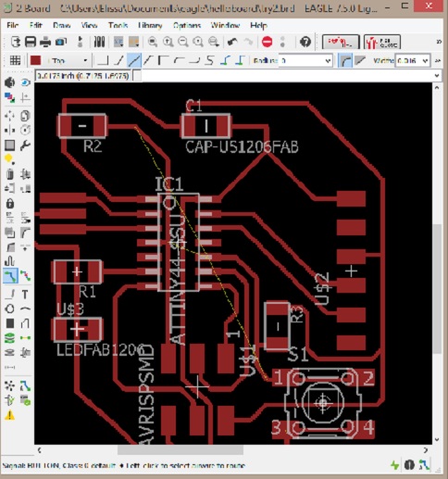Image resolution: width=448 pixels, height=479 pixels.
Task: Select the Mirror tool
Action: [9, 130]
